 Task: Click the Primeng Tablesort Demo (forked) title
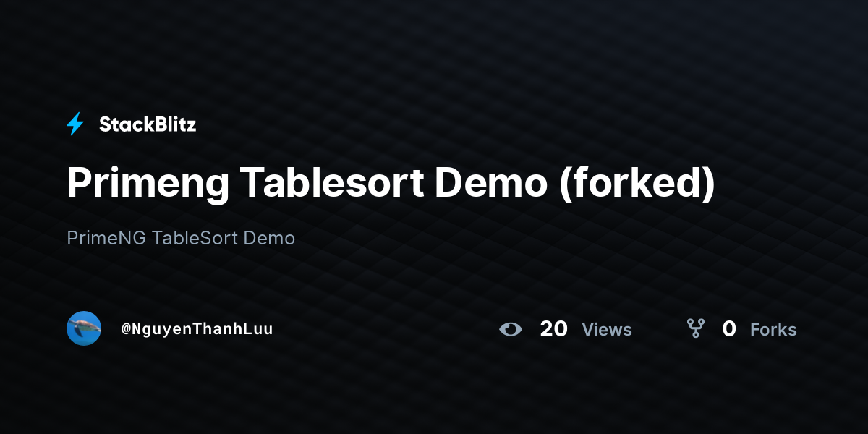coord(391,184)
